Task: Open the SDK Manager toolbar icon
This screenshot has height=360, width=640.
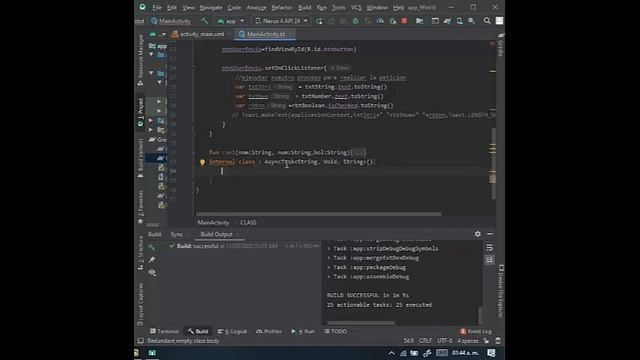Action: tap(471, 21)
